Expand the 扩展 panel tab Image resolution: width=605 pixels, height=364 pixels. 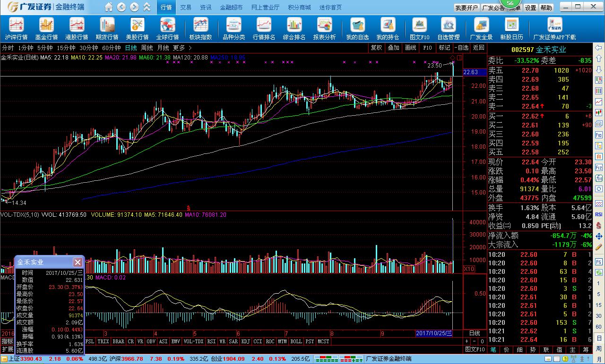click(x=7, y=349)
